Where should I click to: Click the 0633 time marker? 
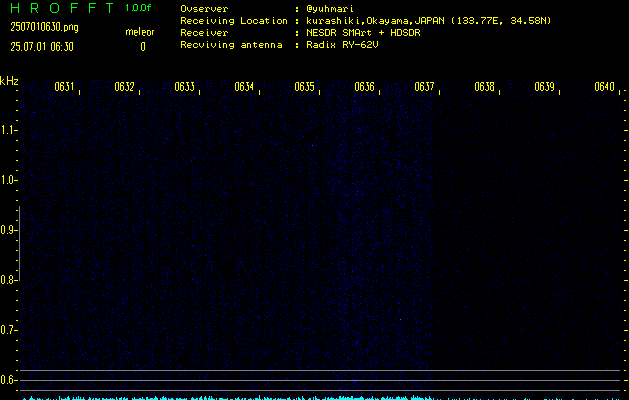click(184, 87)
